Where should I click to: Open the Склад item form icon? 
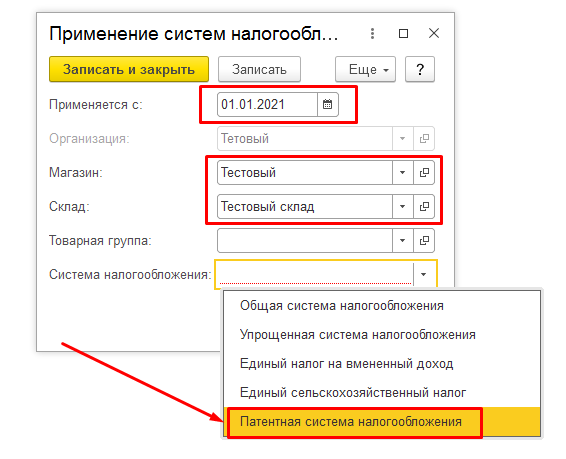click(424, 206)
